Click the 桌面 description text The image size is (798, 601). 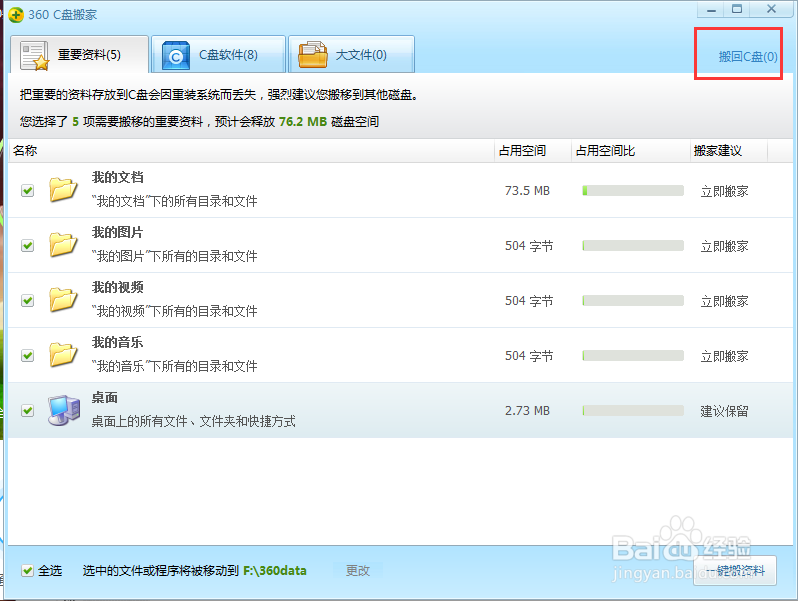193,421
